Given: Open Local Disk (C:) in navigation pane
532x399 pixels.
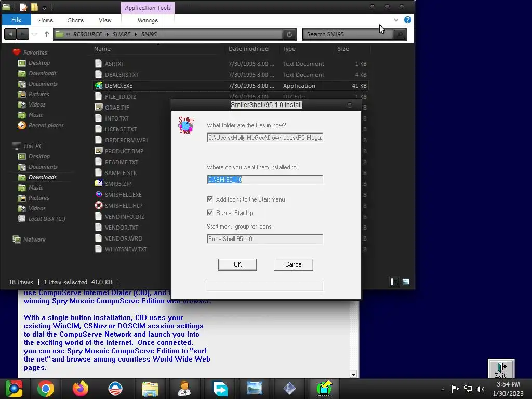Looking at the screenshot, I should point(46,219).
